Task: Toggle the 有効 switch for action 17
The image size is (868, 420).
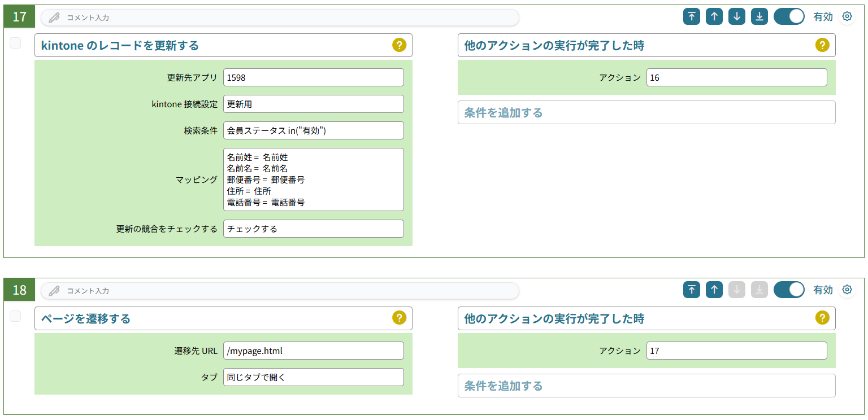Action: (789, 17)
